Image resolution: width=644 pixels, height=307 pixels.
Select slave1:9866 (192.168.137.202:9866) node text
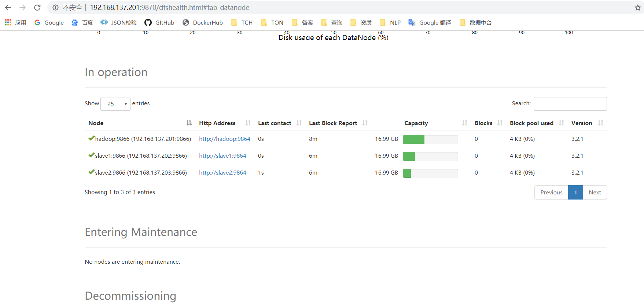coord(141,156)
